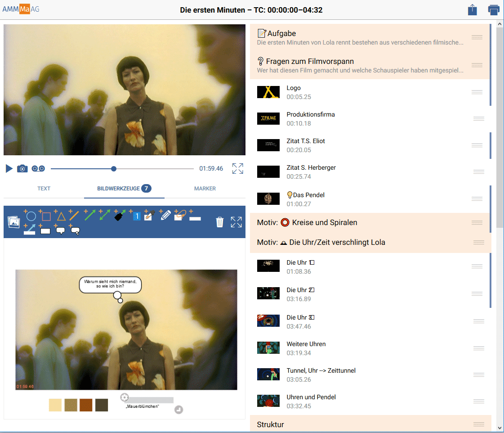504x433 pixels.
Task: Click the Die Uhr 2 thumbnail at 03:16.89
Action: pyautogui.click(x=268, y=293)
